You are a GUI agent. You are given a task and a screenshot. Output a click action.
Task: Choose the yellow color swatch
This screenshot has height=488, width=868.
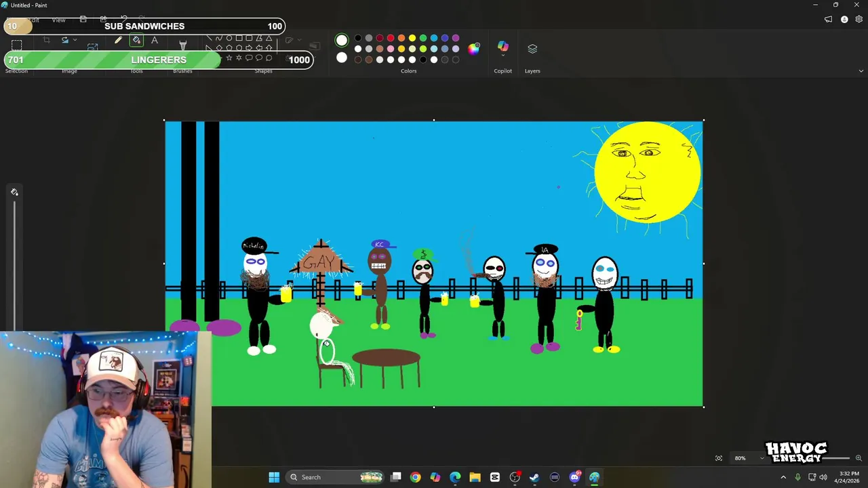click(412, 38)
